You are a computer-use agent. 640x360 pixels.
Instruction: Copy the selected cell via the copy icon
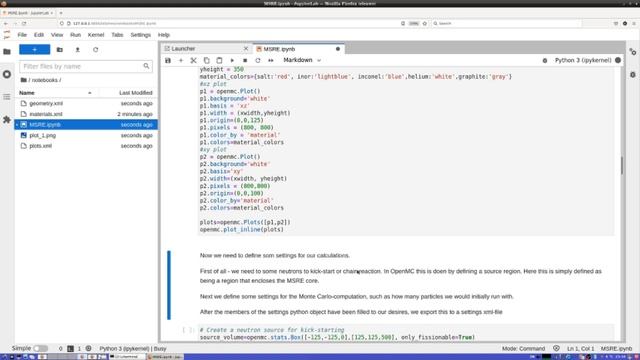tap(207, 60)
